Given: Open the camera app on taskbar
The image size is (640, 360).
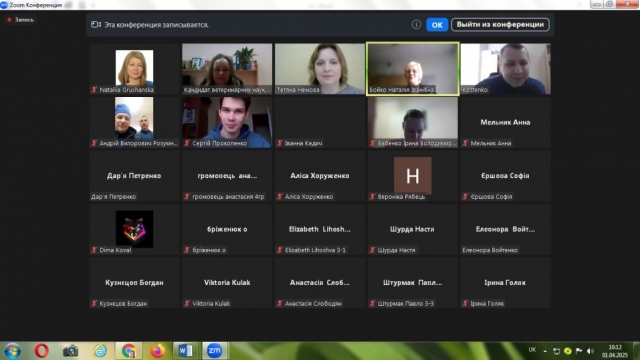Looking at the screenshot, I should (70, 351).
